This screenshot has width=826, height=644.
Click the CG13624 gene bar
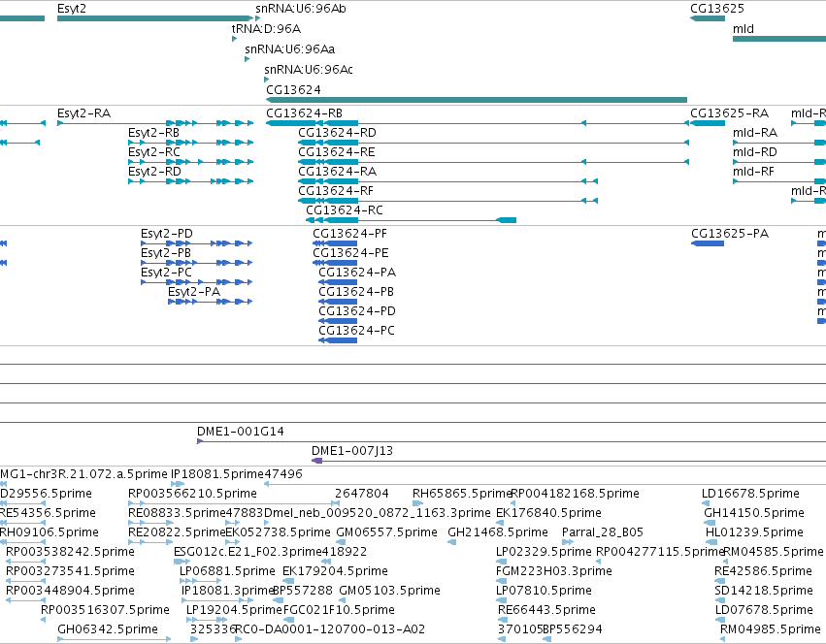tap(477, 100)
